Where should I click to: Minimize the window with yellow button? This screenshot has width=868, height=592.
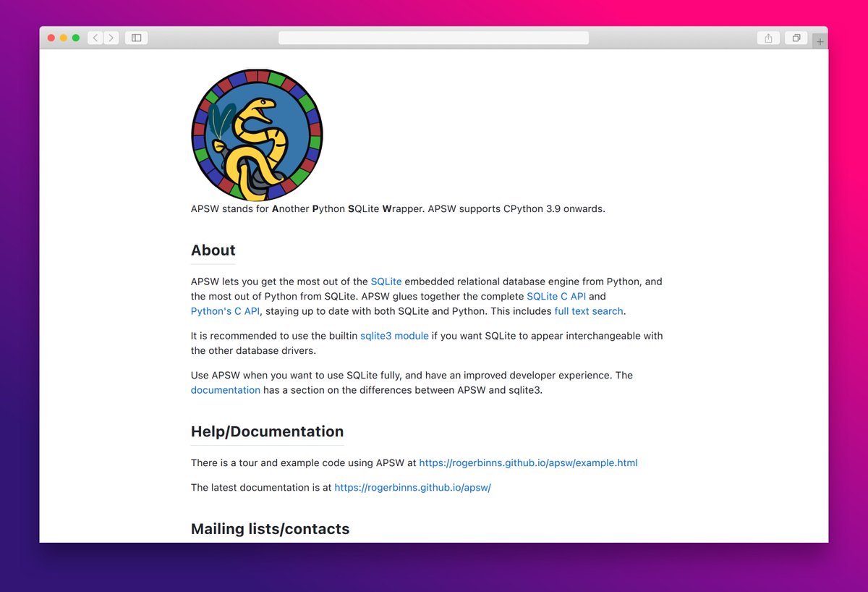(64, 38)
